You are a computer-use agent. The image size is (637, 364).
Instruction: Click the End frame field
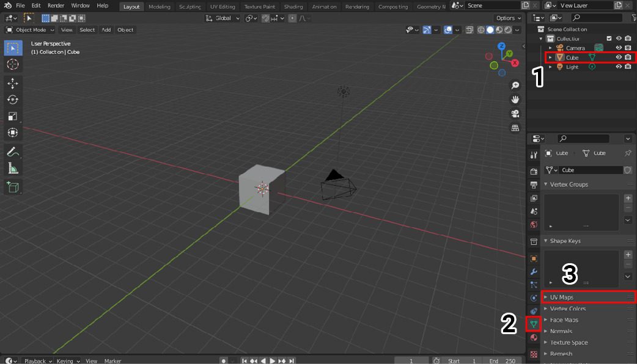coord(502,360)
